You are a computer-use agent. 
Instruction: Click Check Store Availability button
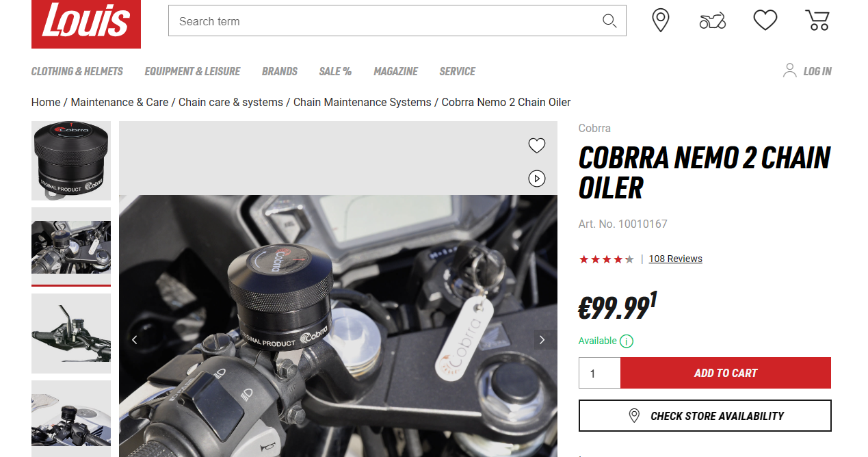705,416
